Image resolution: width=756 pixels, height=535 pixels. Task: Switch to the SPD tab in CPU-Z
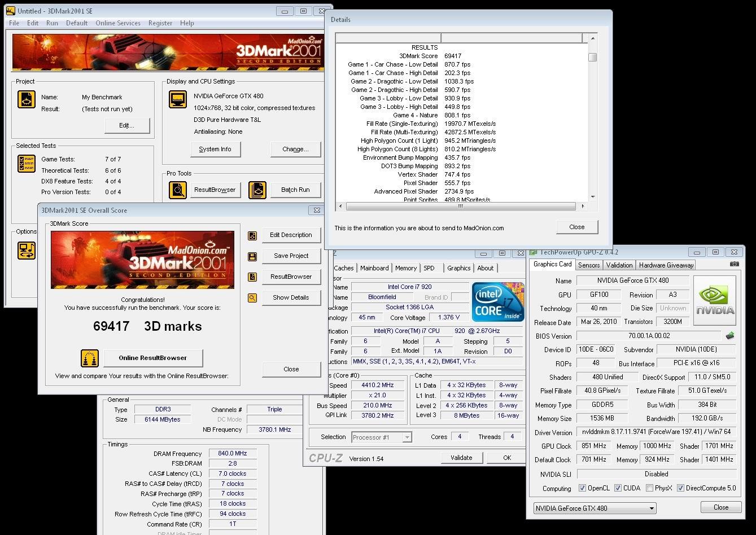click(429, 268)
